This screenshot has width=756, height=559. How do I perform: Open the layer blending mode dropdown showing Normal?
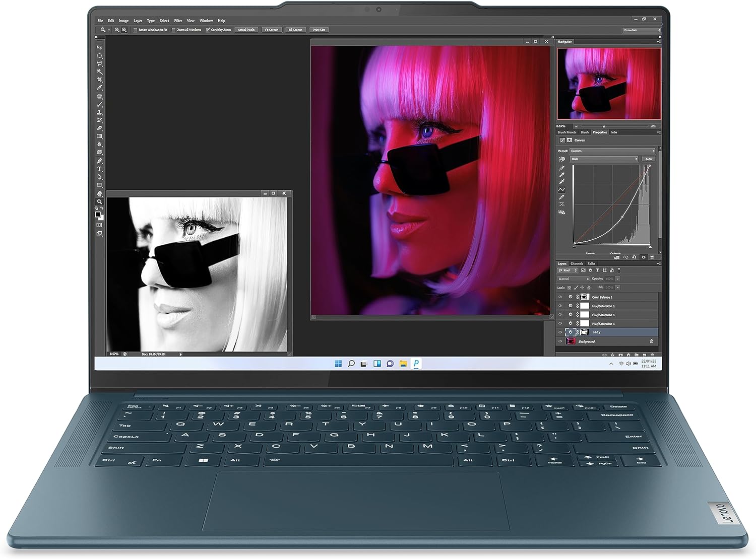(x=573, y=279)
